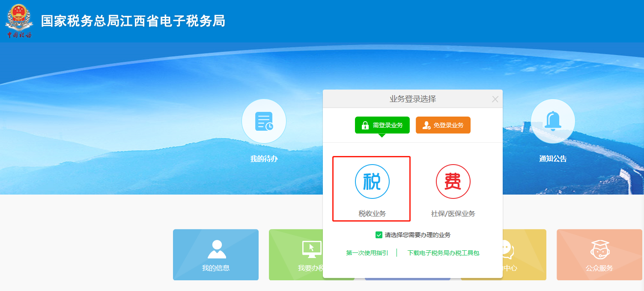The image size is (644, 291).
Task: Switch to the 需登录业务 tab
Action: [x=382, y=125]
